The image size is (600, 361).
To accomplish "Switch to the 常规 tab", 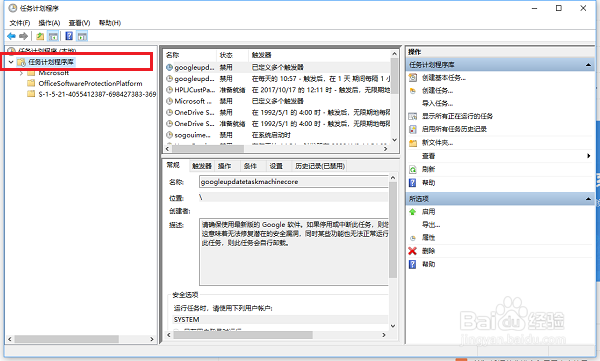I will tap(173, 165).
